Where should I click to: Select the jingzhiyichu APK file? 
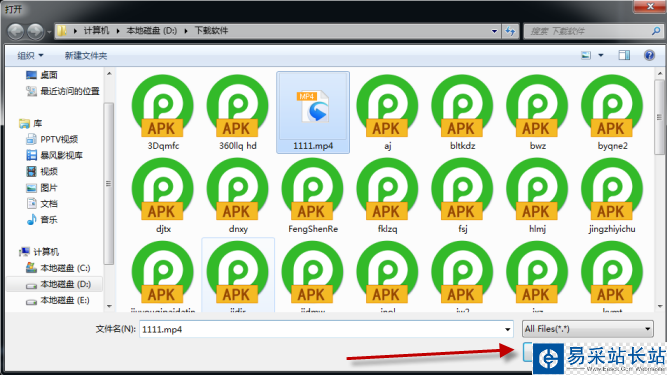coord(612,196)
